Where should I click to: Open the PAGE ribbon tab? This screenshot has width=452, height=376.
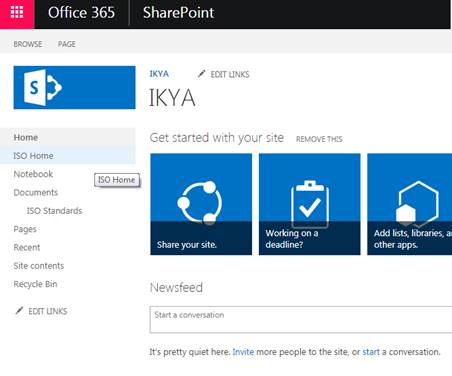(x=67, y=44)
